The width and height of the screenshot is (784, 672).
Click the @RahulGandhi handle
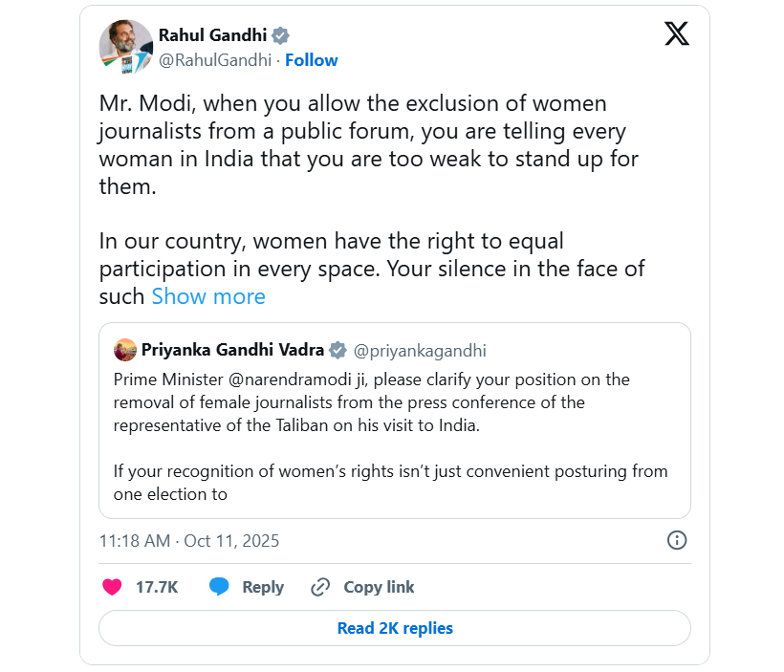click(x=214, y=60)
